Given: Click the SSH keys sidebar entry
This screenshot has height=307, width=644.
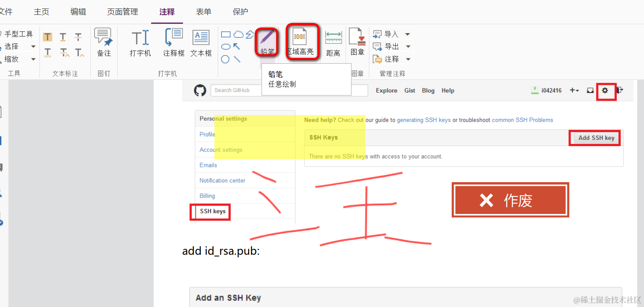Looking at the screenshot, I should click(x=213, y=211).
